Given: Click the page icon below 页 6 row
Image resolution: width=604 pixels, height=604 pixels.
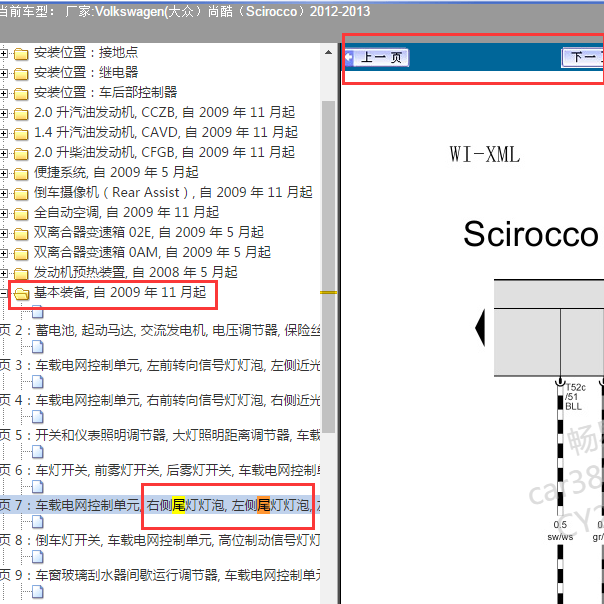Looking at the screenshot, I should coord(37,487).
